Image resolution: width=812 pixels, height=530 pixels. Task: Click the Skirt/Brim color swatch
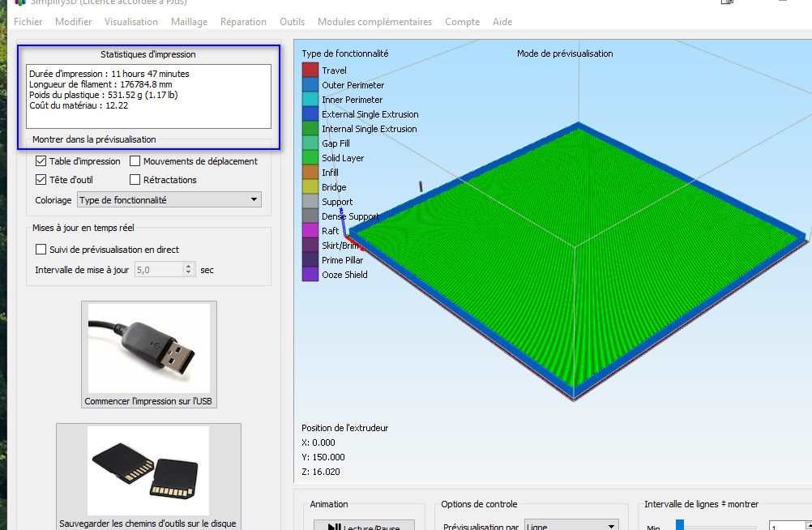click(310, 245)
